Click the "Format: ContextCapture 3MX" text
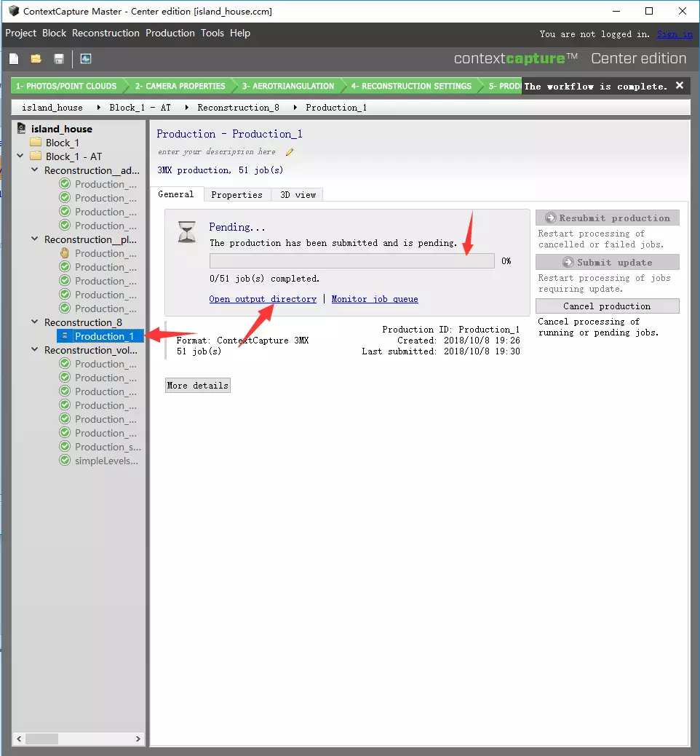The height and width of the screenshot is (756, 700). tap(242, 341)
